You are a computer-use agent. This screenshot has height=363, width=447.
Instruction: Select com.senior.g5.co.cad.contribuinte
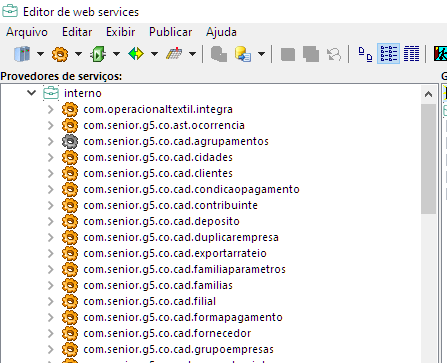[x=170, y=205]
